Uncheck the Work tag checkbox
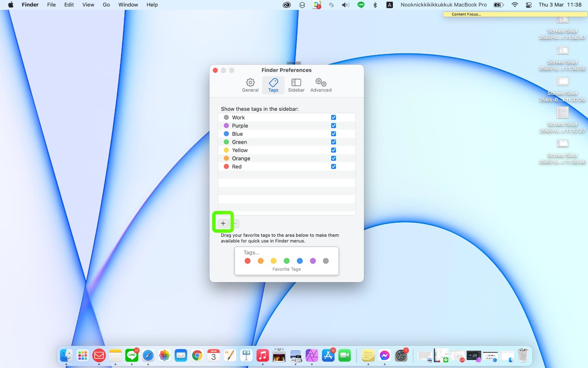Viewport: 588px width, 368px height. 333,118
